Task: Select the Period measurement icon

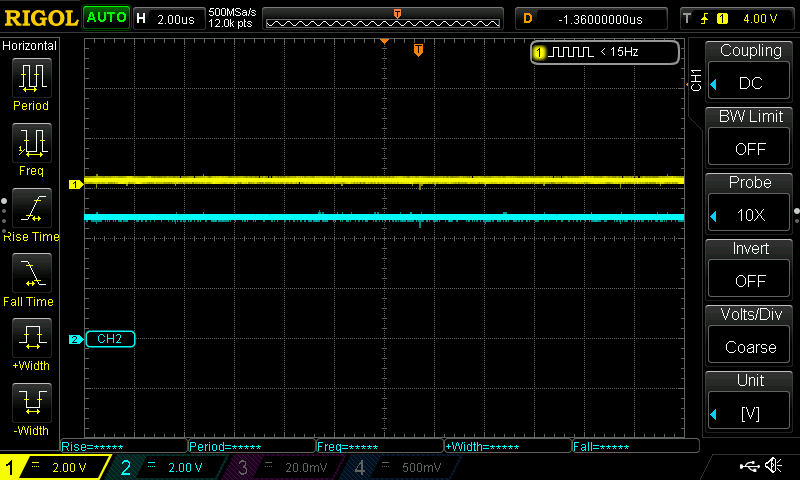Action: (32, 78)
